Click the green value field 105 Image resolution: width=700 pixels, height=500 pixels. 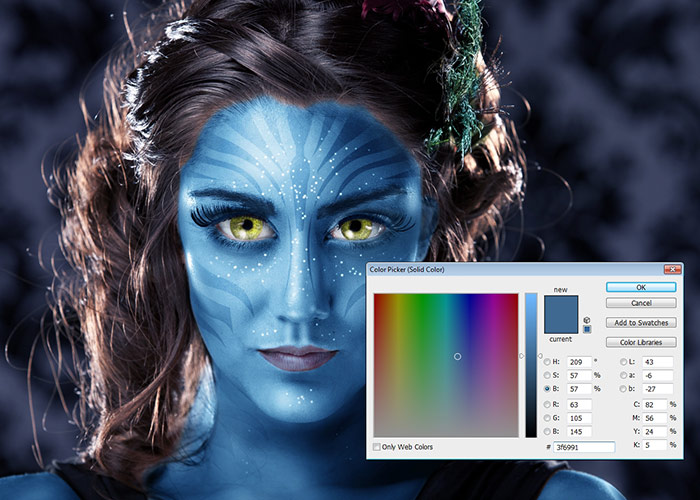(579, 418)
